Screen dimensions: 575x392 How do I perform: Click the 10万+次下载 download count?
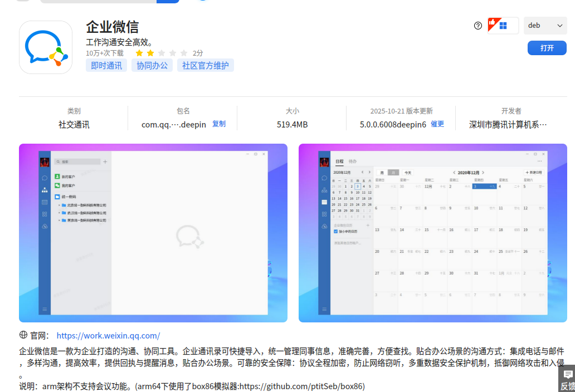(x=105, y=53)
